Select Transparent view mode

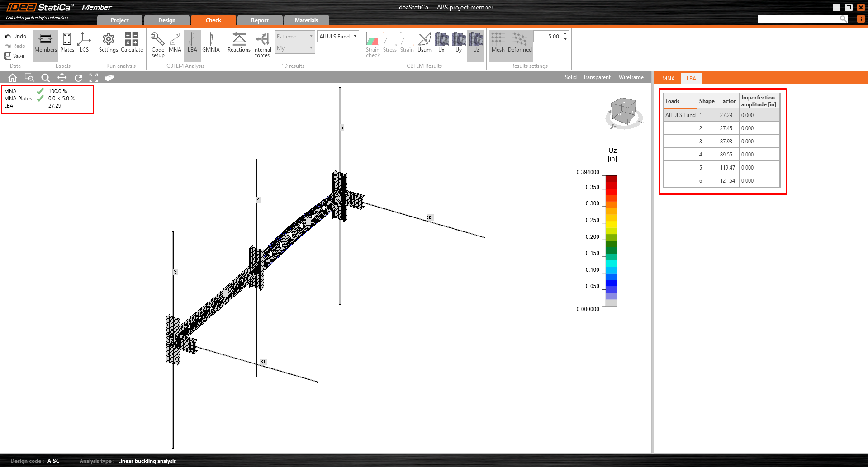click(x=597, y=77)
